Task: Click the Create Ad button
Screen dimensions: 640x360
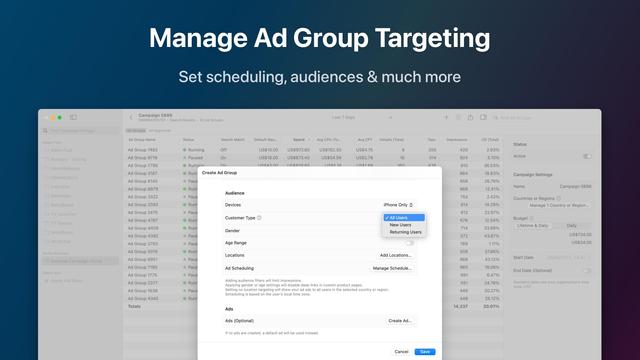Action: point(400,321)
